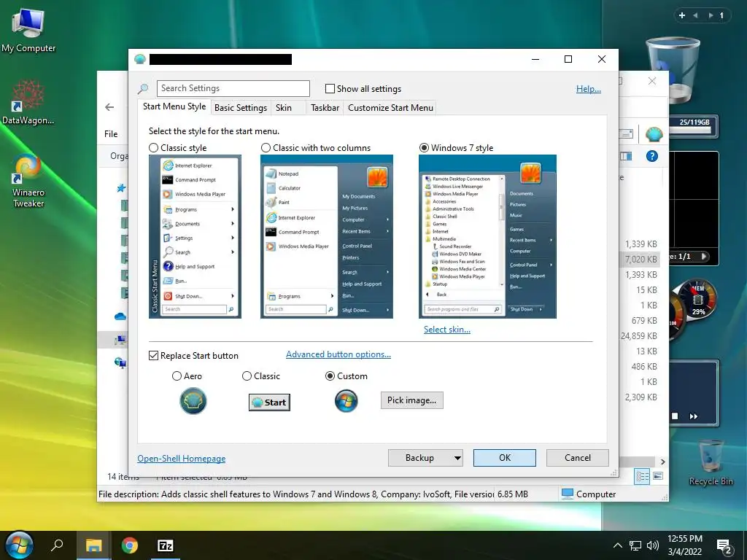Select OneDrive cloud icon in Explorer sidebar
The height and width of the screenshot is (560, 747).
120,316
